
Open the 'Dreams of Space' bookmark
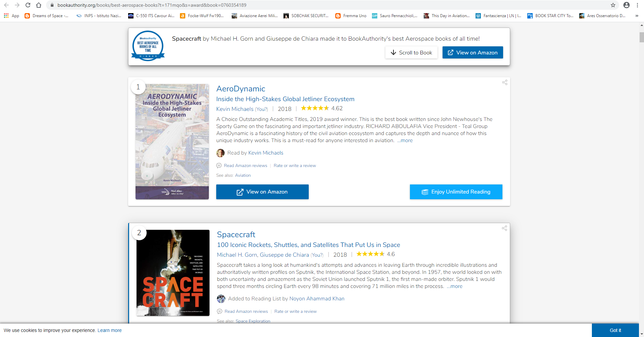click(47, 16)
